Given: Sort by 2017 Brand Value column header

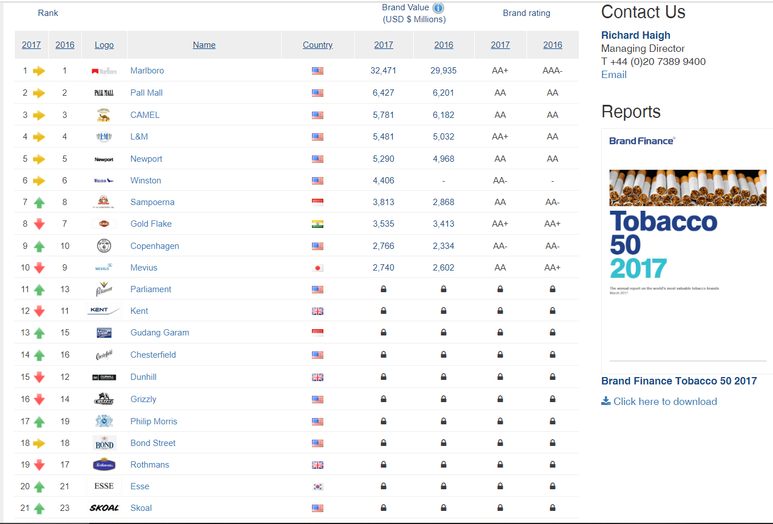Looking at the screenshot, I should point(384,45).
